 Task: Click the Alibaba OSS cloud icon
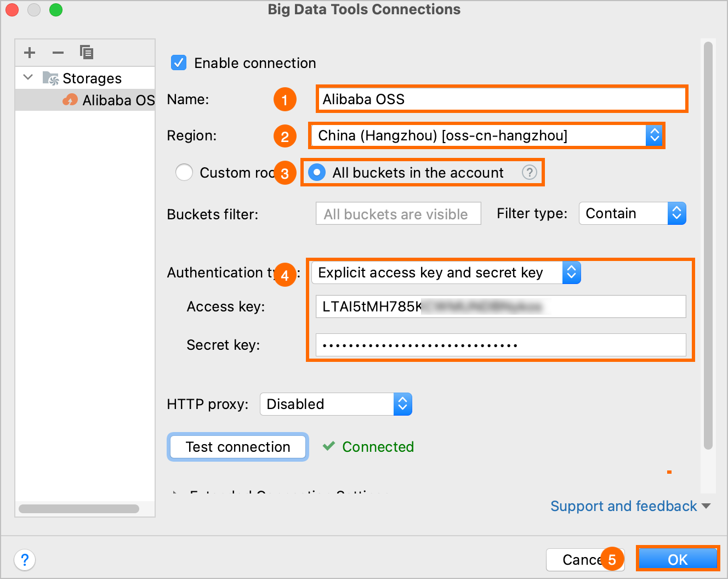(x=70, y=100)
